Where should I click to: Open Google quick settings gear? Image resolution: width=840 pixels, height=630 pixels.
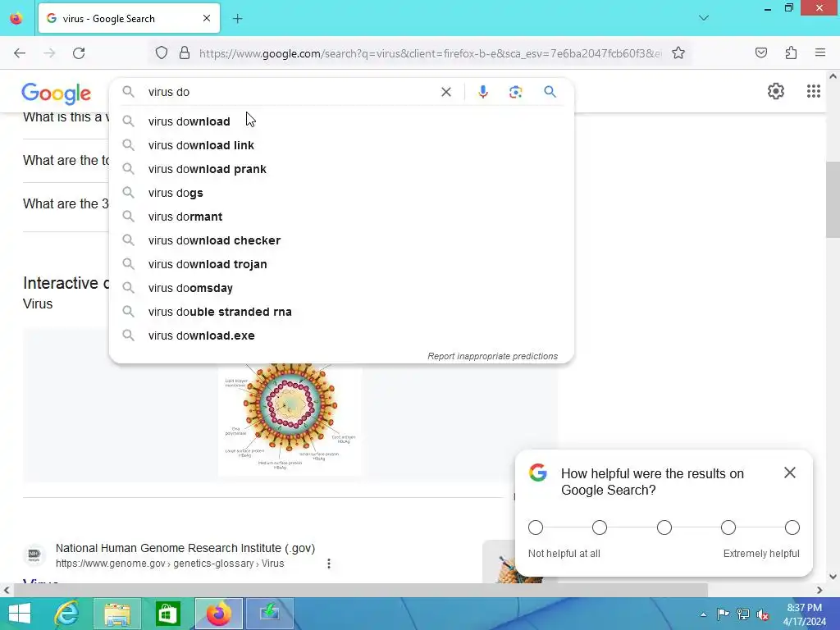point(775,91)
